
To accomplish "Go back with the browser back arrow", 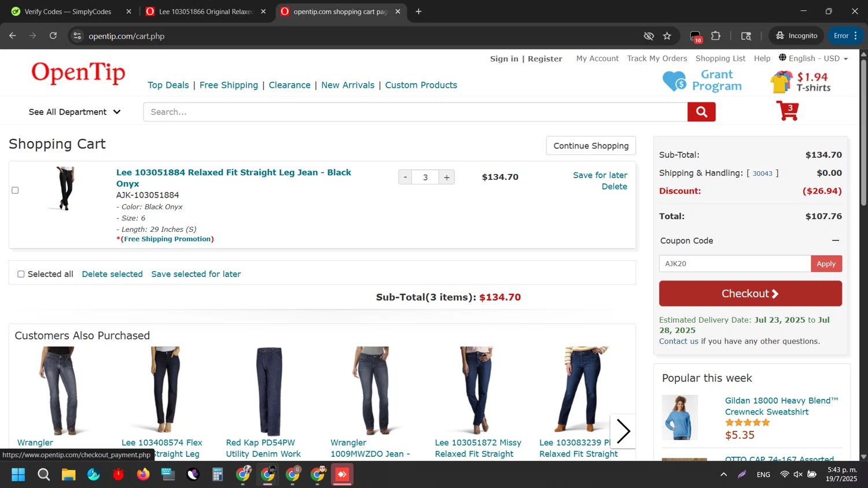I will (13, 36).
